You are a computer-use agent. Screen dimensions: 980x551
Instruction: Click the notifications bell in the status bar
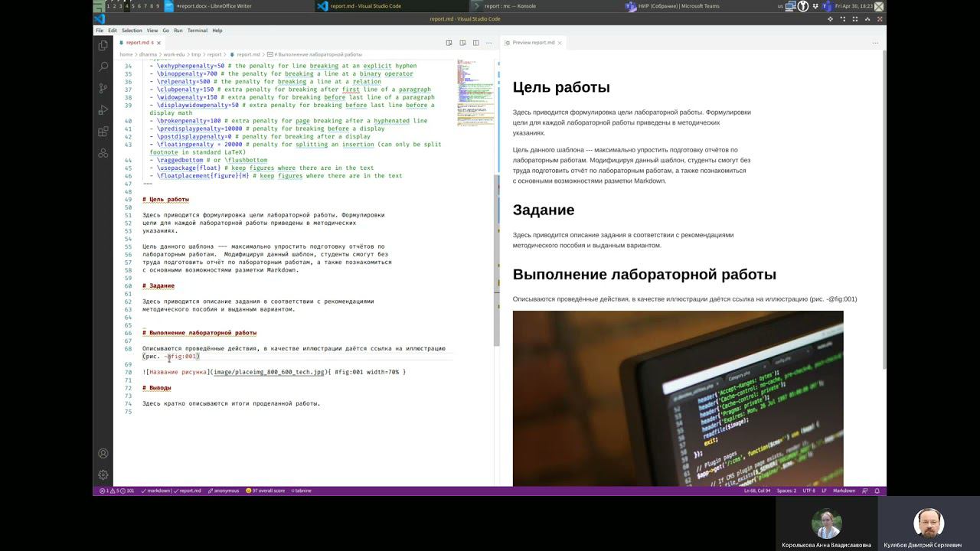click(x=877, y=491)
